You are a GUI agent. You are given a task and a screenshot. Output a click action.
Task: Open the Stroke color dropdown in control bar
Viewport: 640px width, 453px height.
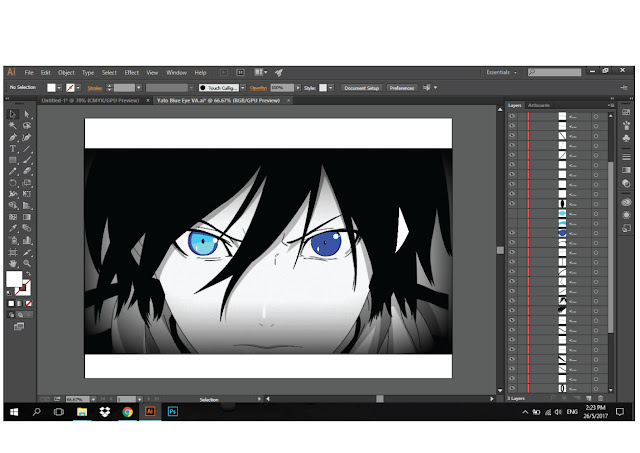[x=78, y=88]
